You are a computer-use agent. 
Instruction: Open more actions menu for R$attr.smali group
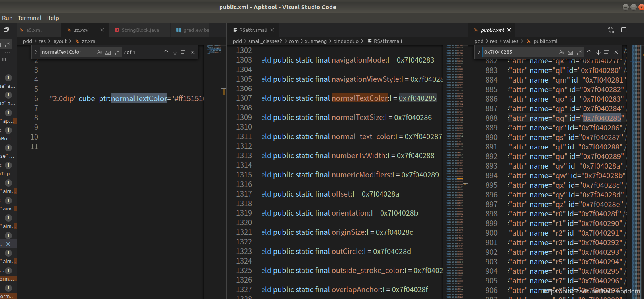click(x=458, y=30)
